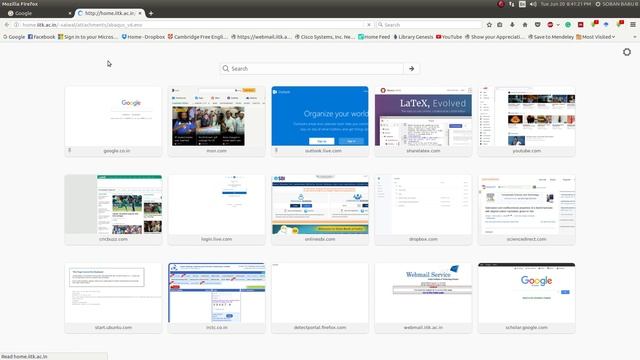Image resolution: width=640 pixels, height=360 pixels.
Task: Open the webmail.iitk bookmark
Action: pos(261,37)
